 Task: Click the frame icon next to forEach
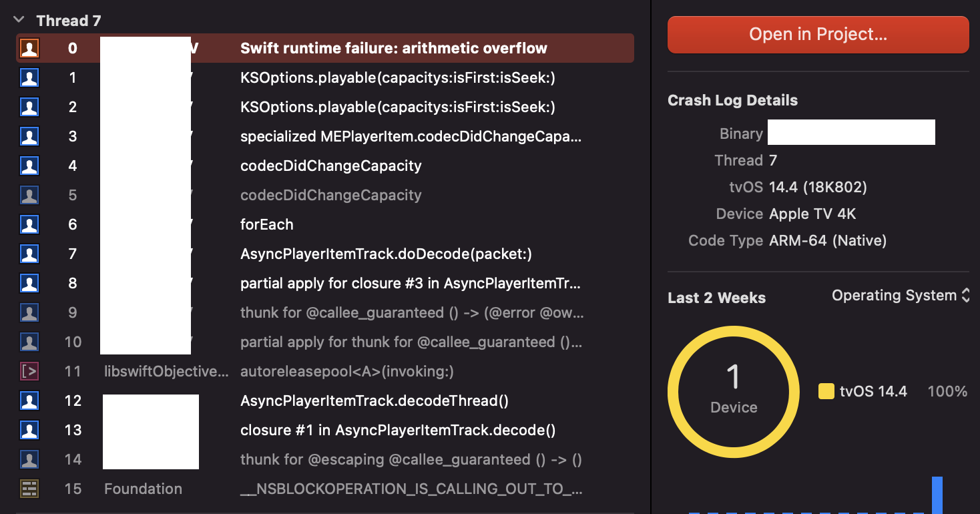point(29,224)
